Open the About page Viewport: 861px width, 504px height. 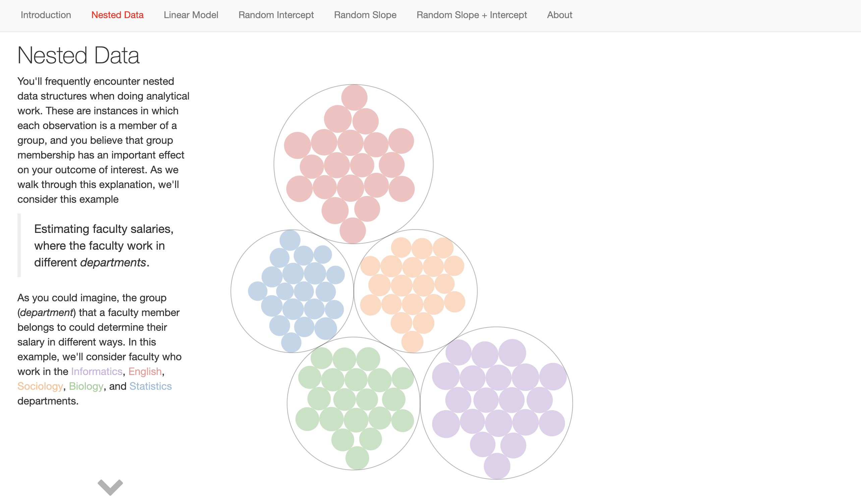click(559, 15)
